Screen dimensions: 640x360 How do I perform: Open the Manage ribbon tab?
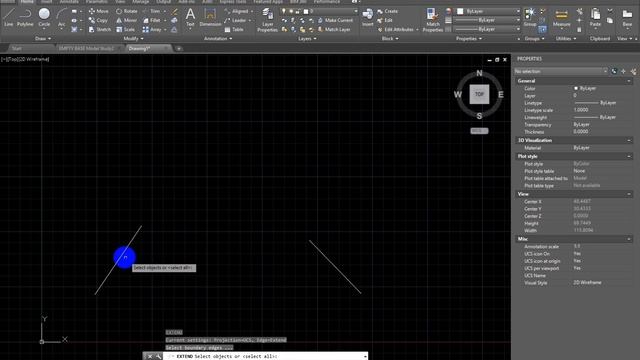[140, 2]
